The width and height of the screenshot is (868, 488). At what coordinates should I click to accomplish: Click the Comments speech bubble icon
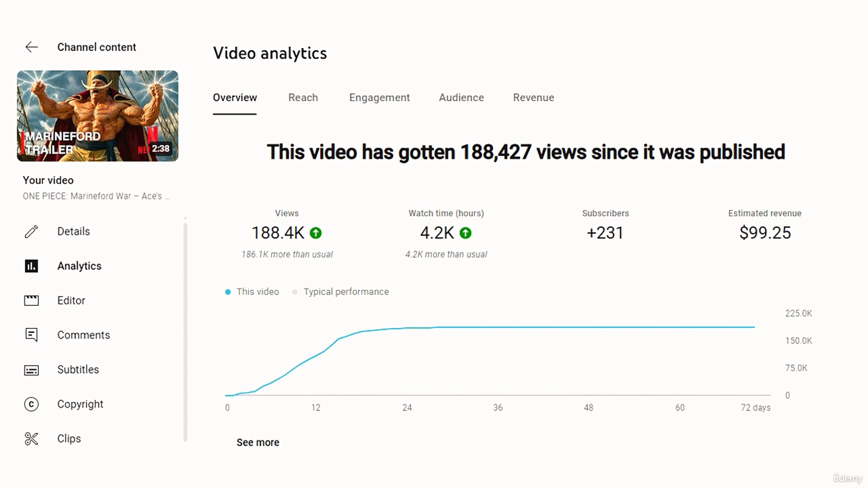[x=31, y=335]
